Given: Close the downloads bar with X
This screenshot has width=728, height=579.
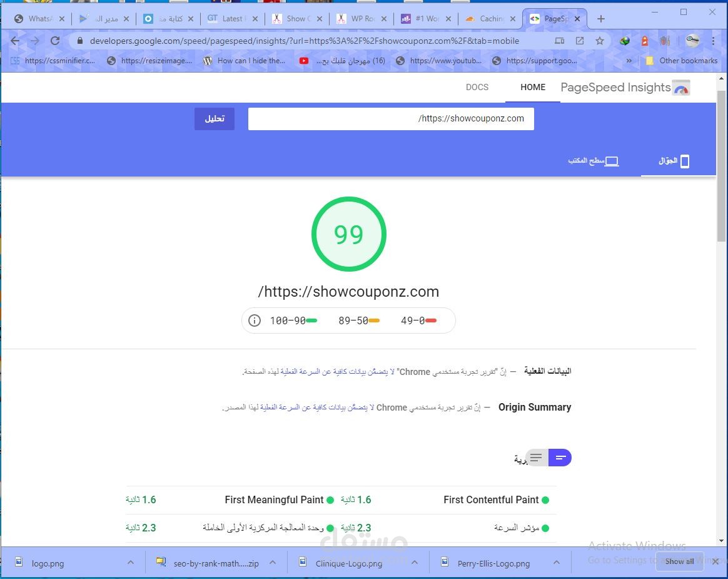Looking at the screenshot, I should 715,561.
